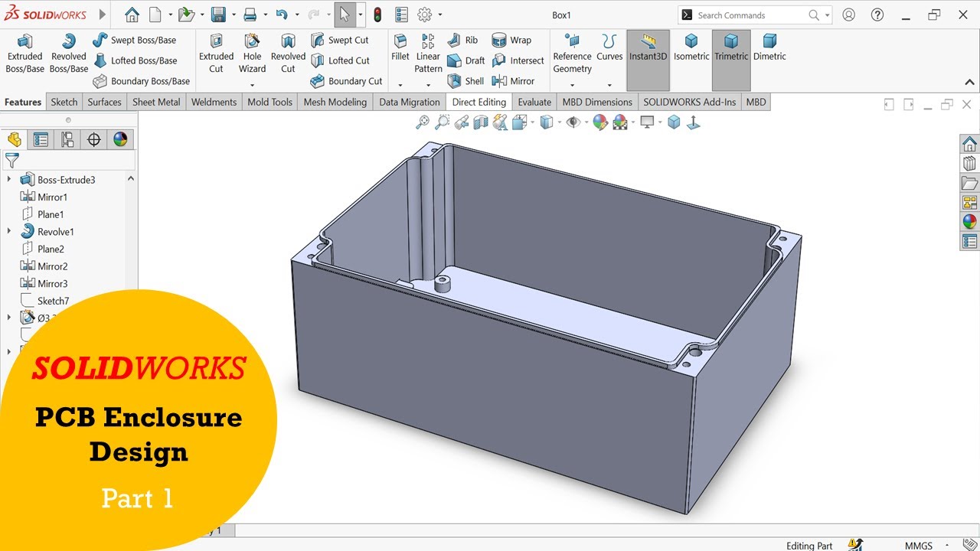Open Save button dropdown arrow
This screenshot has height=551, width=980.
point(233,15)
